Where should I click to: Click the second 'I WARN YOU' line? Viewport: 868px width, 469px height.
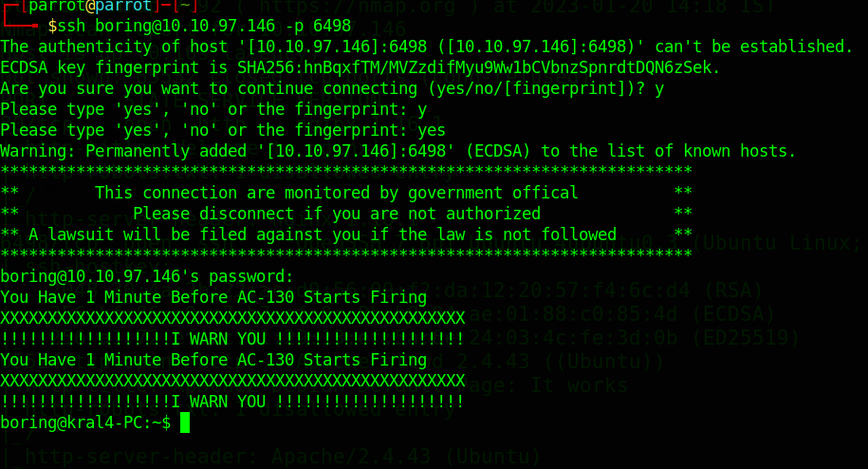click(232, 402)
